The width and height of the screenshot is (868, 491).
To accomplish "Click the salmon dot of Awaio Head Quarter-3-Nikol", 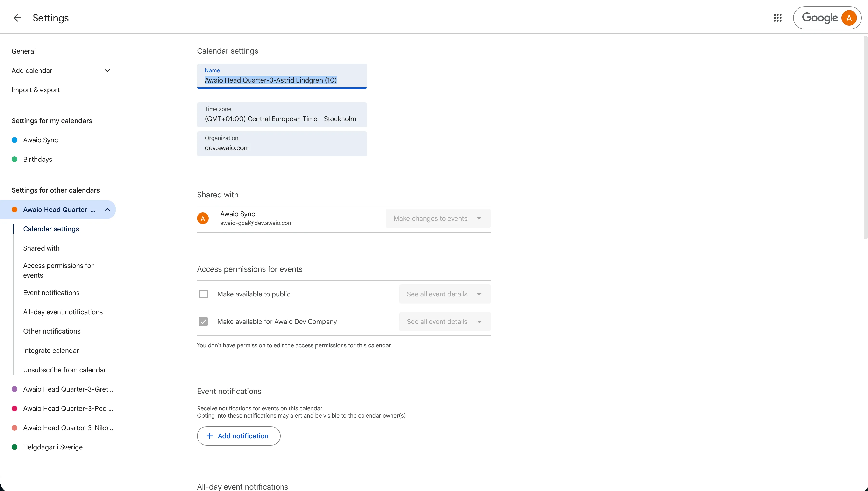I will click(14, 428).
